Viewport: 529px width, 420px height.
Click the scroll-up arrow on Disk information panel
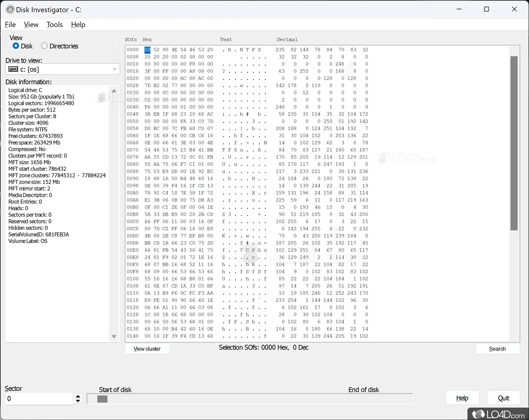(x=114, y=91)
